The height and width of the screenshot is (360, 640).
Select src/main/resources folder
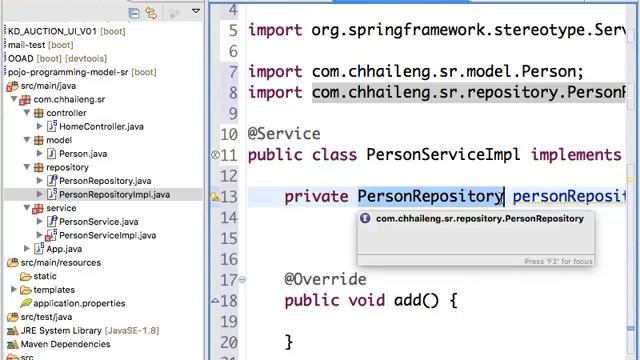[61, 263]
